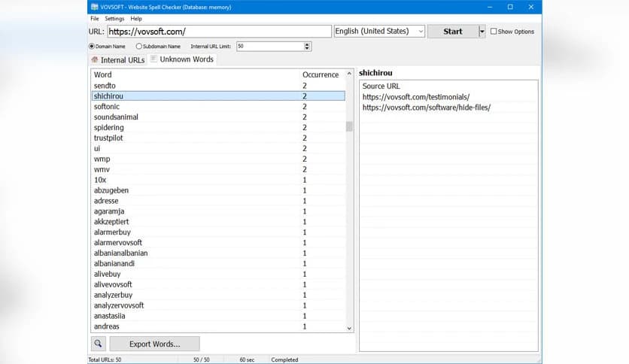
Task: Select the word 'anastasiia' row
Action: click(218, 316)
